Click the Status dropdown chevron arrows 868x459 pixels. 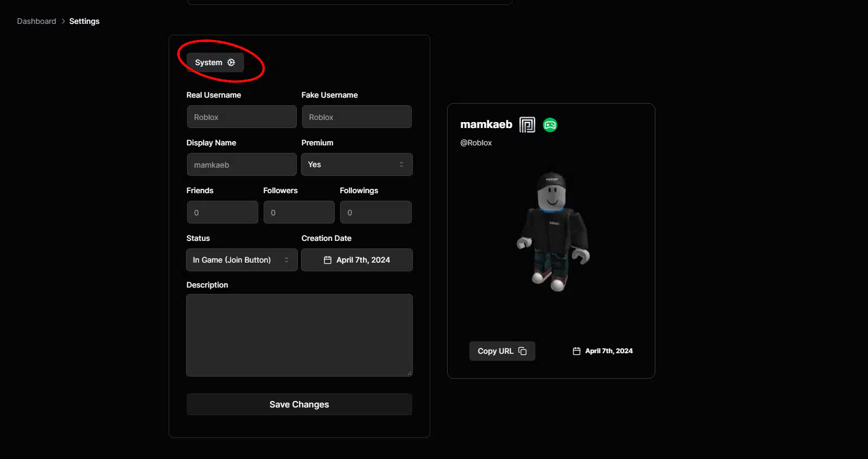(x=286, y=260)
